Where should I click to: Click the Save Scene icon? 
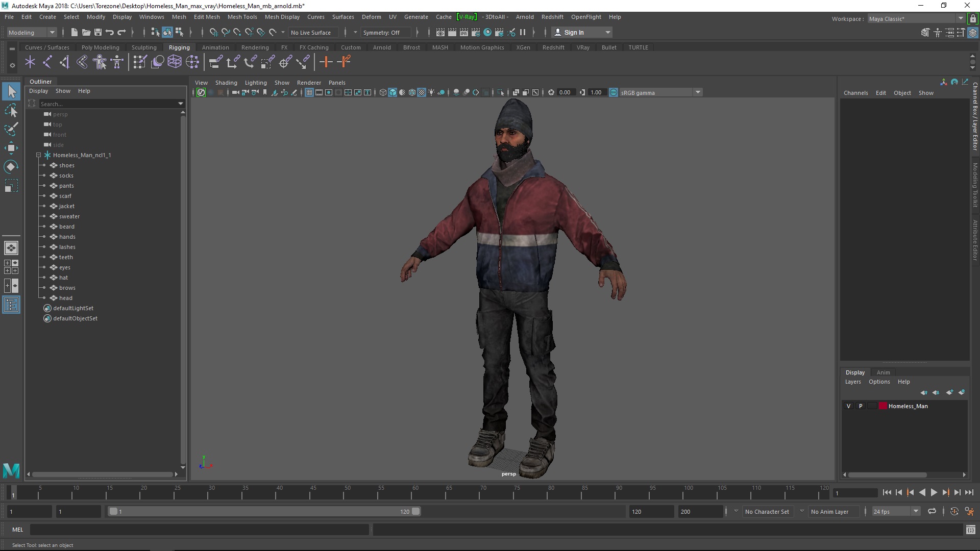98,32
